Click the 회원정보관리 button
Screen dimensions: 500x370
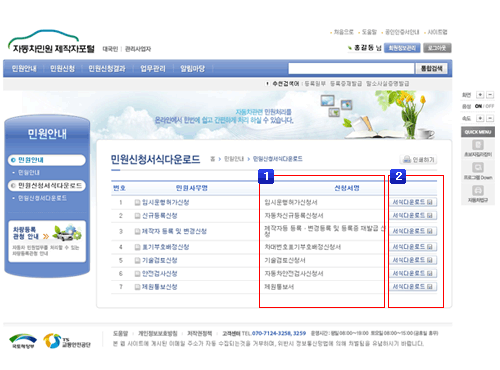(402, 48)
